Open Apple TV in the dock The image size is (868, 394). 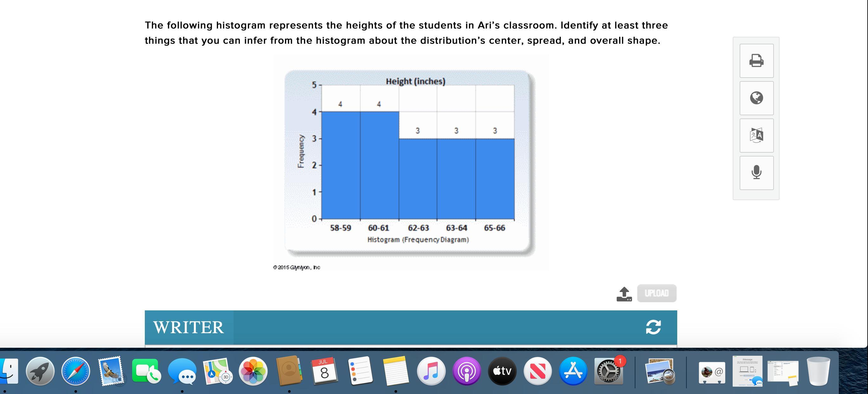(502, 371)
